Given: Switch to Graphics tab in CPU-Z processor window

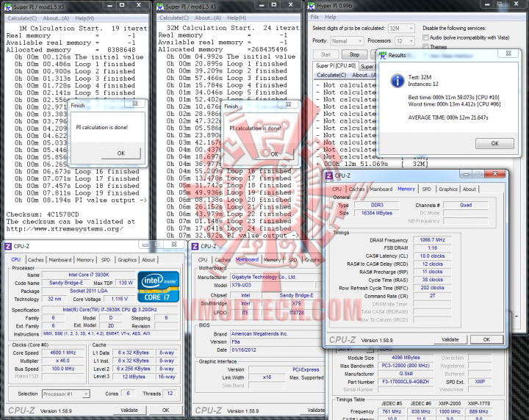Looking at the screenshot, I should pos(127,260).
